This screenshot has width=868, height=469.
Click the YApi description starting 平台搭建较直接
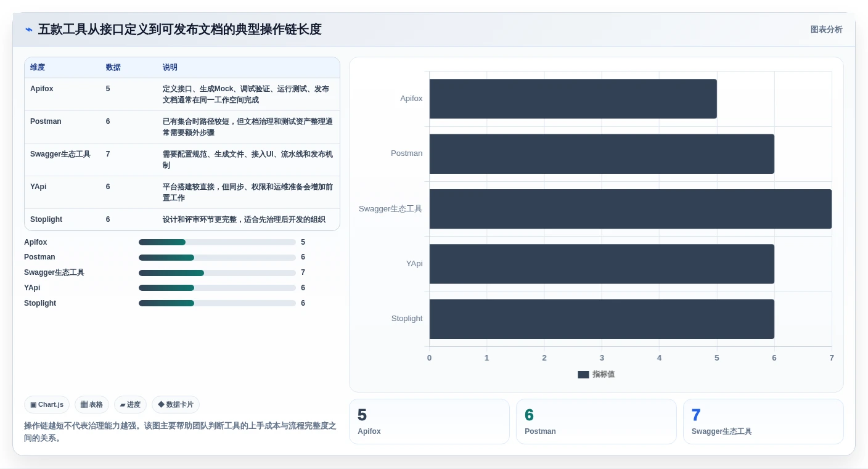248,192
